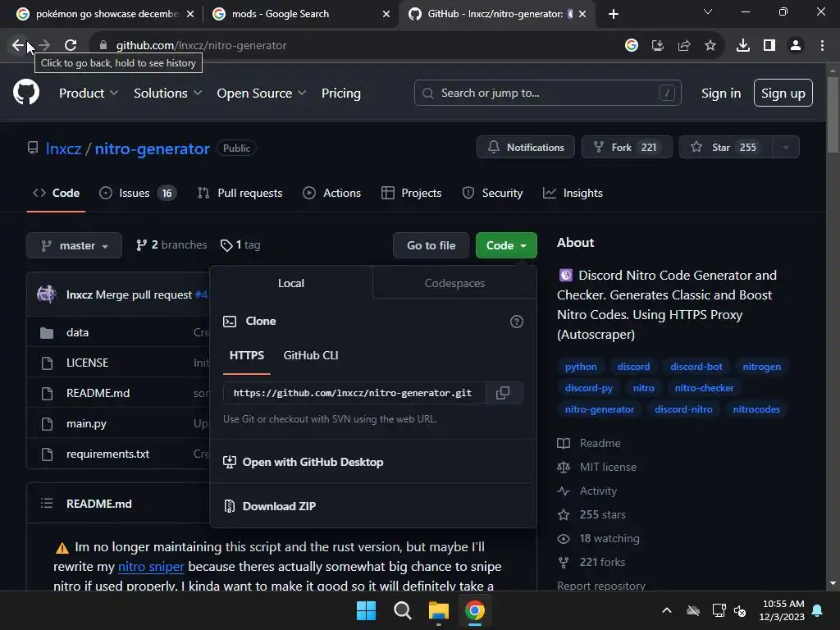
Task: Close the mods Google Search tab
Action: click(x=386, y=14)
